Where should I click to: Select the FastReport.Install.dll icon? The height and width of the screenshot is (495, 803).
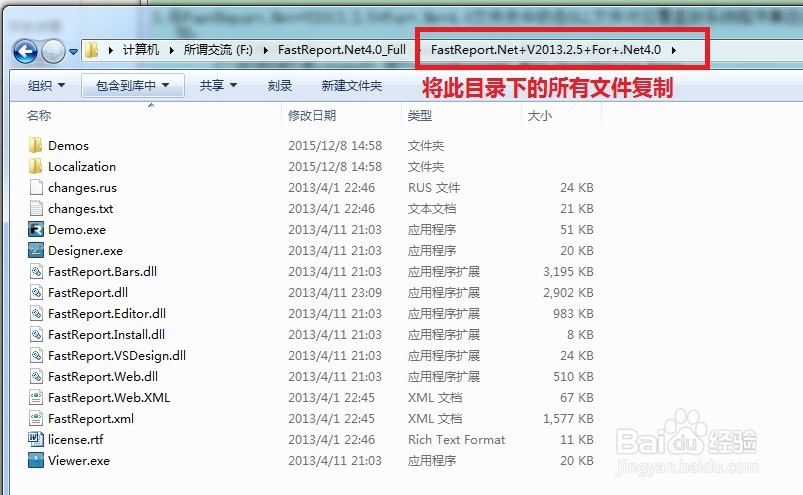click(36, 334)
